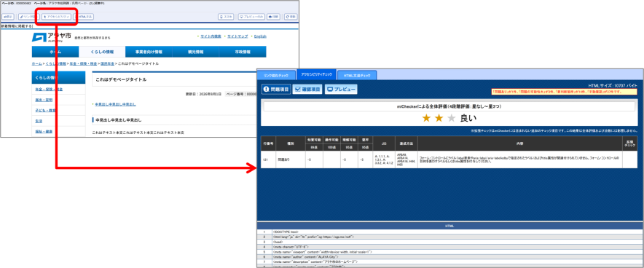Open the サイト内検索 link
This screenshot has height=268, width=644.
click(x=211, y=36)
